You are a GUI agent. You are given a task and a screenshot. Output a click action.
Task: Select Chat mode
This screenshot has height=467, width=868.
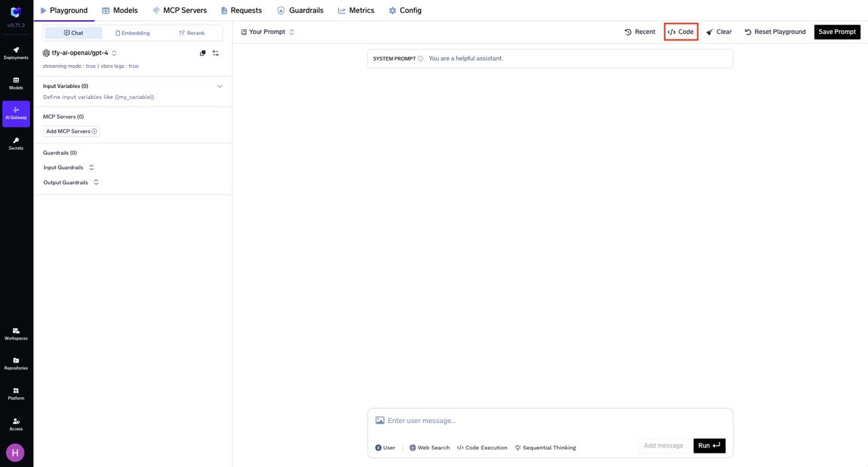73,33
